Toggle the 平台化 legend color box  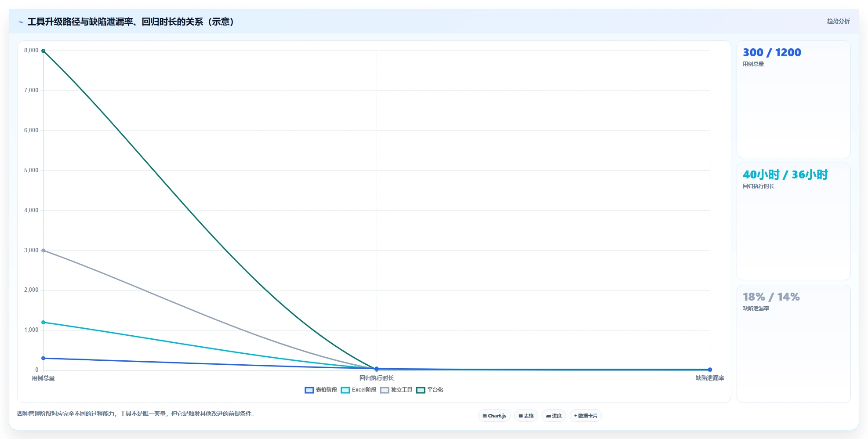[x=421, y=390]
